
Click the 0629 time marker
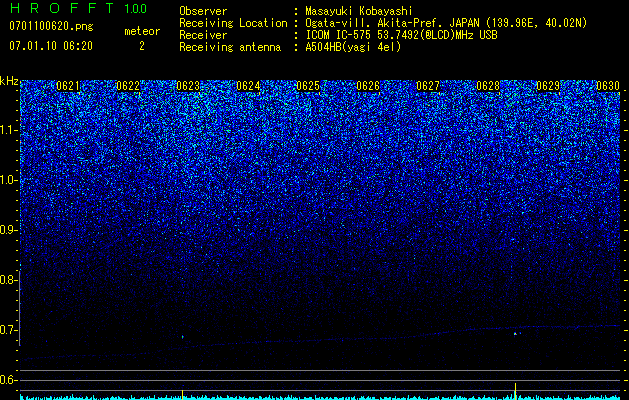(548, 86)
